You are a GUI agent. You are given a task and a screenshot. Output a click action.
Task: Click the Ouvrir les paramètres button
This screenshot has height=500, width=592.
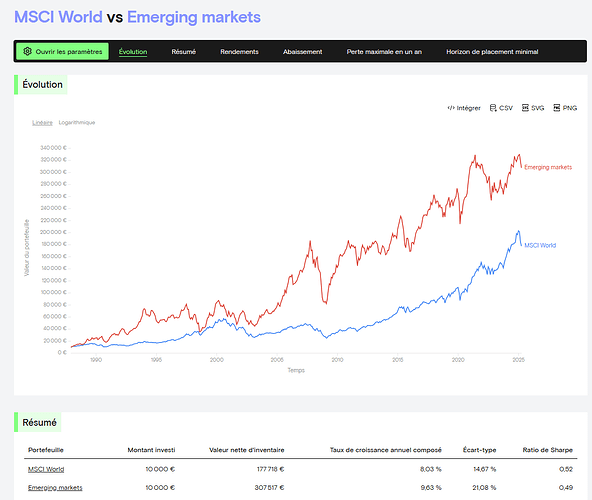(x=62, y=51)
